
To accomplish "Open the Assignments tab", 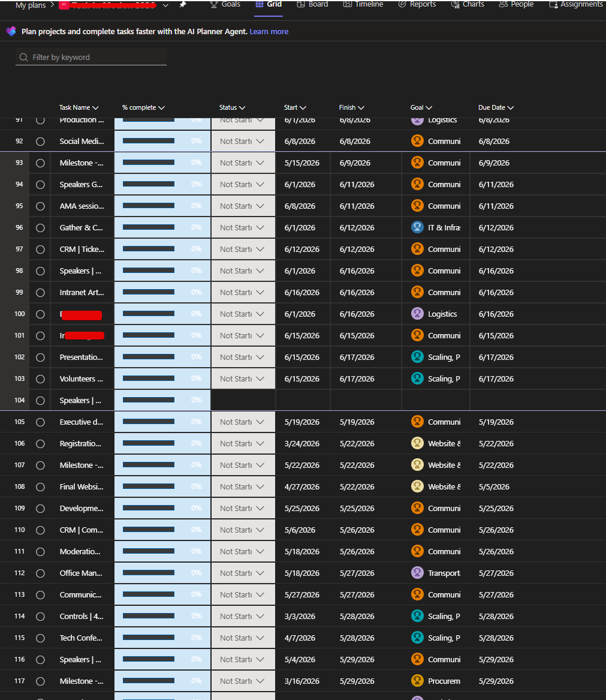I will 576,4.
